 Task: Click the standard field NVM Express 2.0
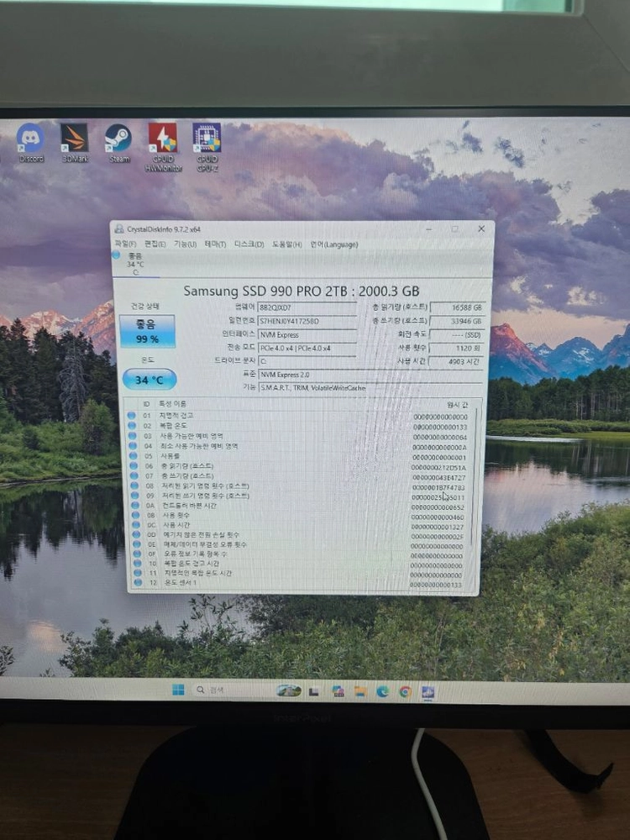point(370,375)
